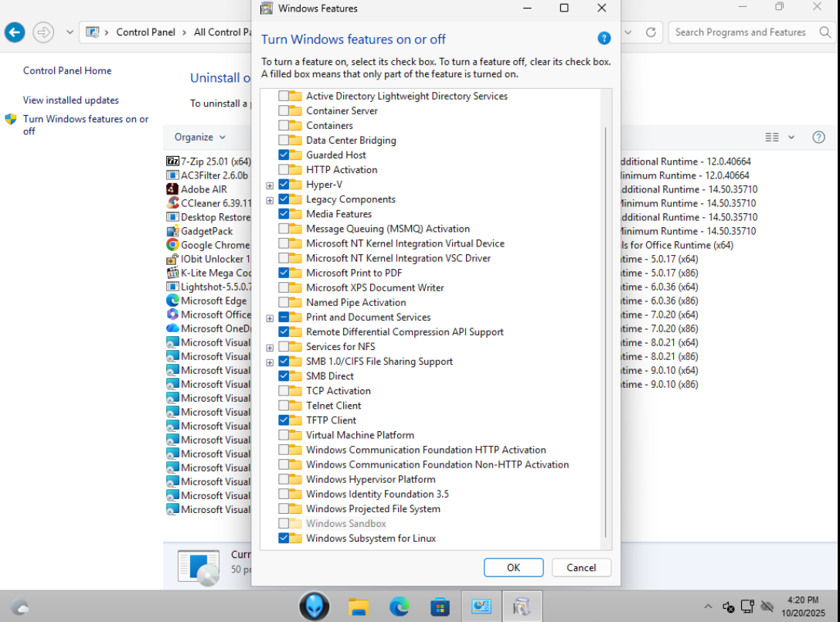Show hidden system tray icons
The height and width of the screenshot is (622, 840).
click(x=708, y=607)
